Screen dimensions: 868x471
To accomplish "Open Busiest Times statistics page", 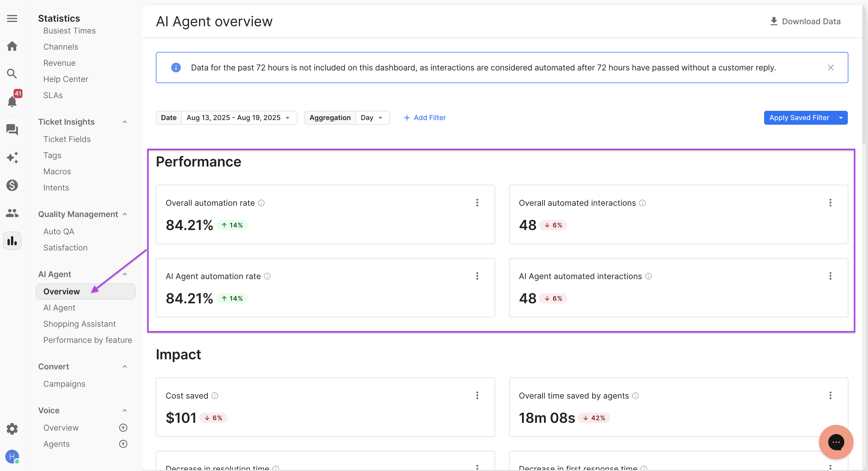I will coord(70,31).
